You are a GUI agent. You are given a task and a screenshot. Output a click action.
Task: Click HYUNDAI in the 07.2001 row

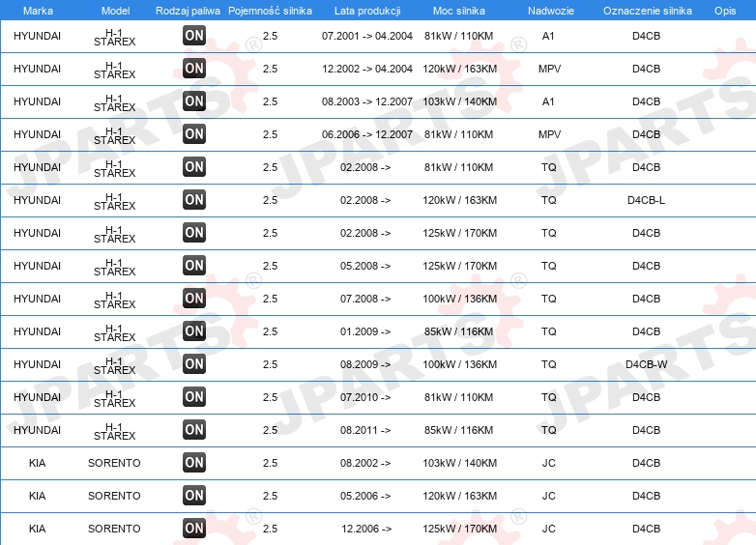point(37,36)
